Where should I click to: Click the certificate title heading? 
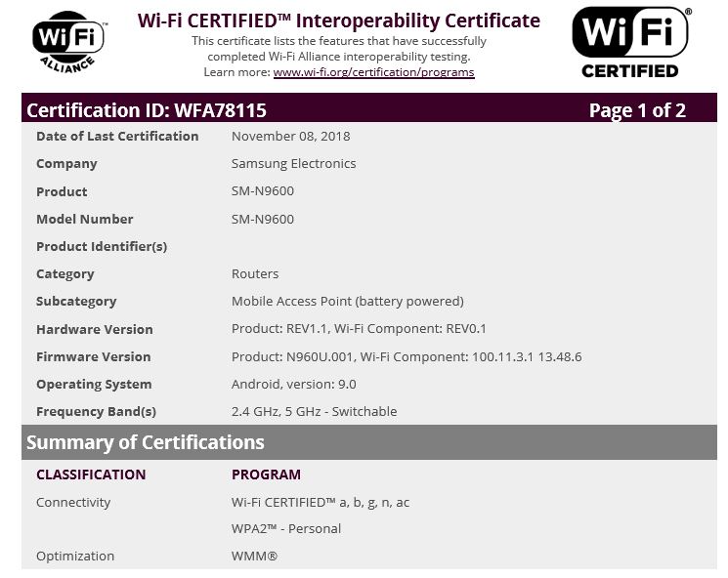[x=338, y=21]
